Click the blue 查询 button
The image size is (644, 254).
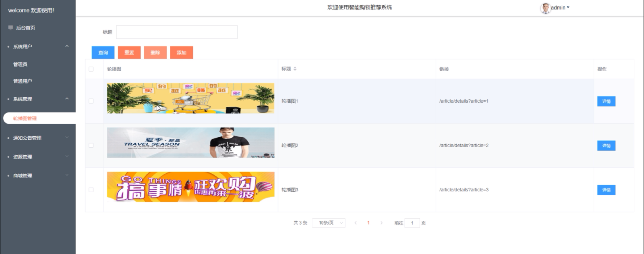click(x=103, y=52)
